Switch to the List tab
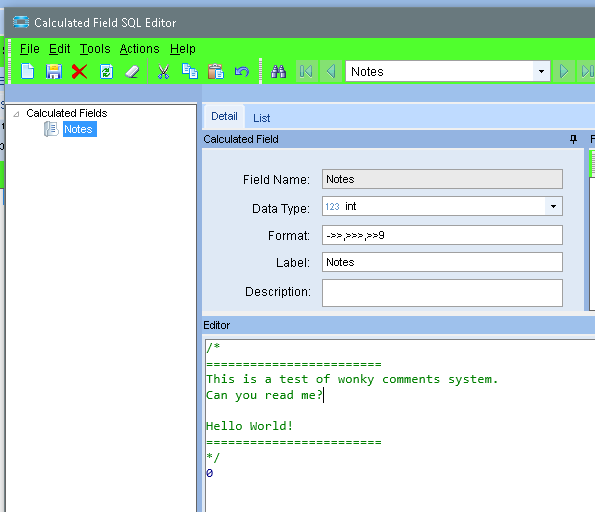This screenshot has width=595, height=512. click(x=261, y=118)
